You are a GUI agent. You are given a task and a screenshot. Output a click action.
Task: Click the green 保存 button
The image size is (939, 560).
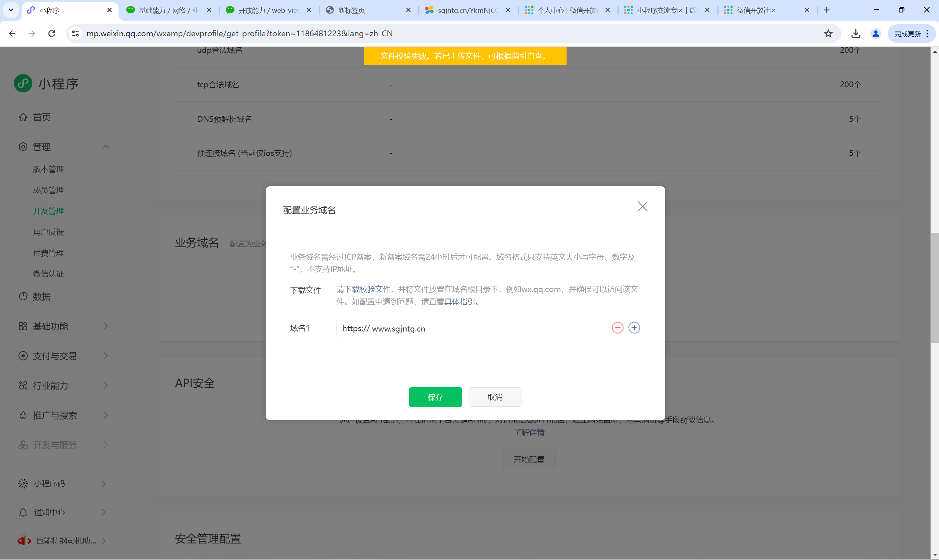[x=435, y=397]
